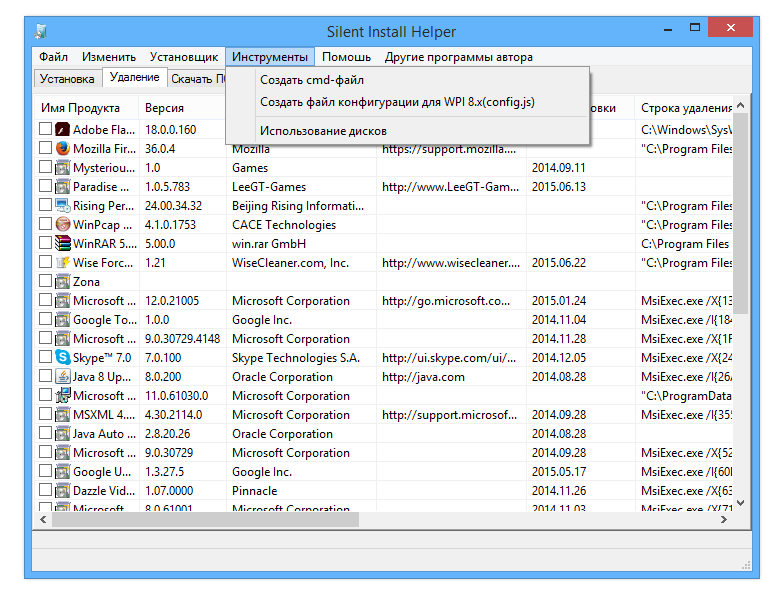
Task: Click the Adobe Flash row icon
Action: coord(62,130)
